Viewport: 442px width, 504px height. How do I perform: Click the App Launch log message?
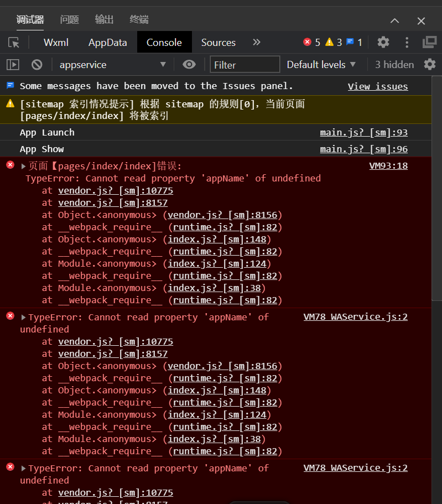[x=47, y=132]
